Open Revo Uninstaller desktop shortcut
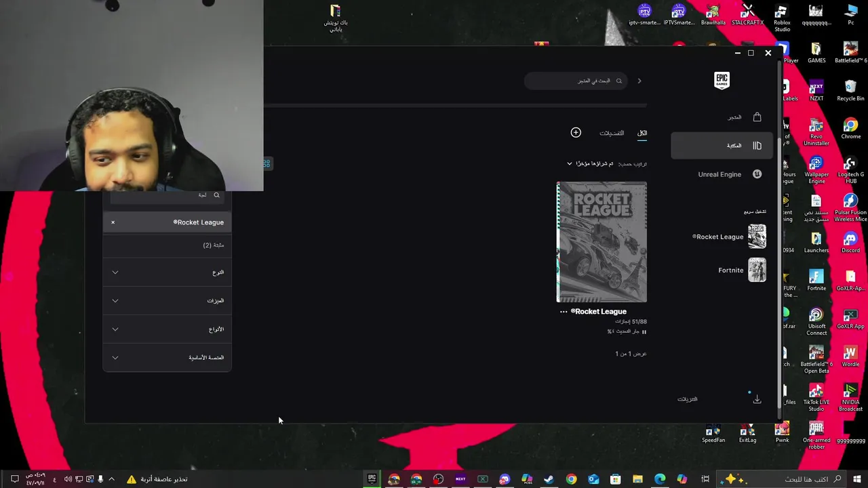868x488 pixels. 816,132
